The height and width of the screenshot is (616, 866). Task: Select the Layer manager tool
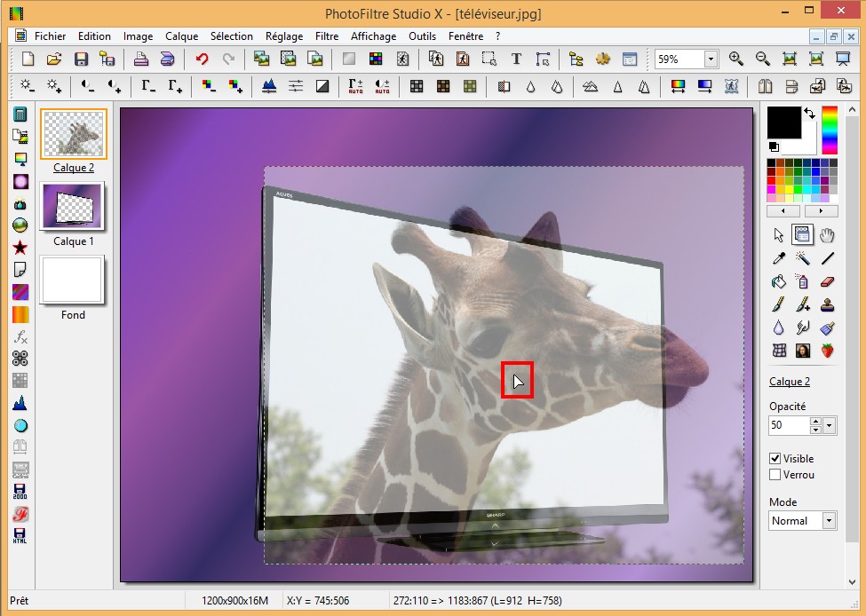point(802,235)
